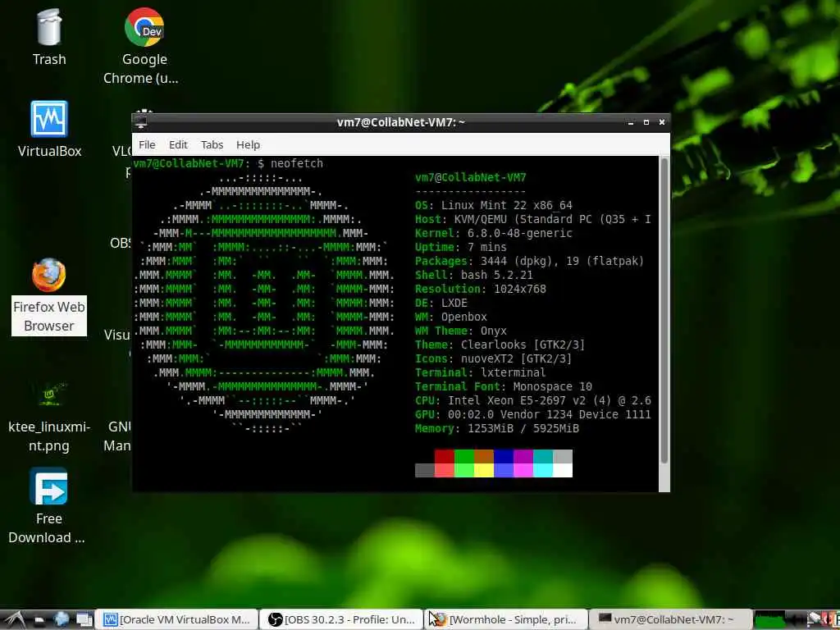Click terminal icon in lxterminal title bar
Screen dimensions: 840x630
[x=141, y=122]
